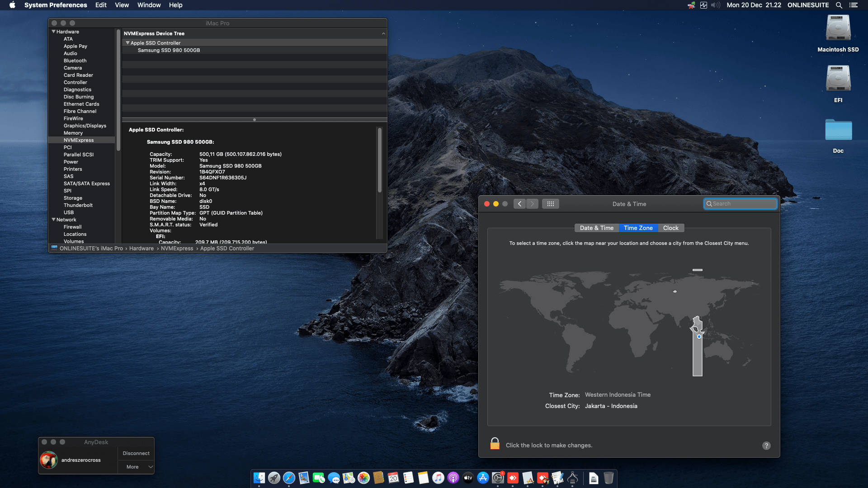Open Music app in dock
The height and width of the screenshot is (488, 868).
[438, 478]
